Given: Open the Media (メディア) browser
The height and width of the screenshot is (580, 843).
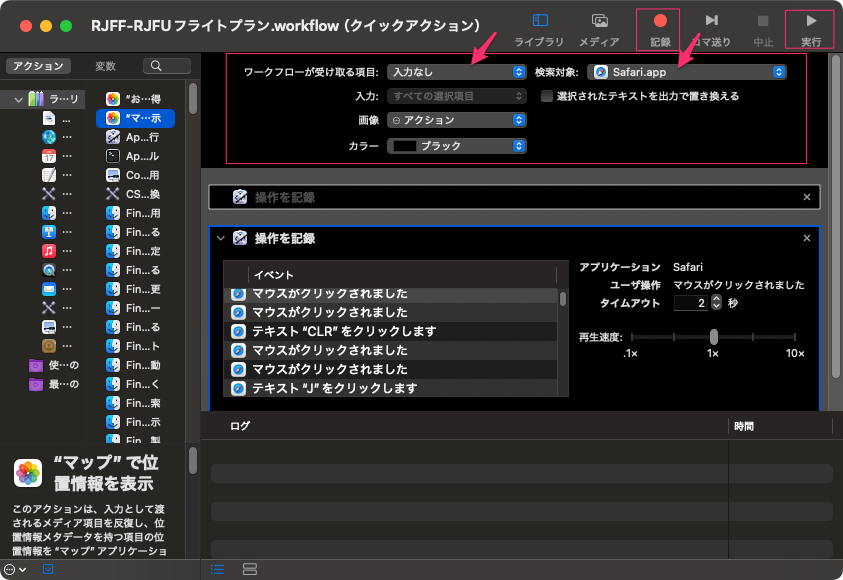Looking at the screenshot, I should coord(599,27).
